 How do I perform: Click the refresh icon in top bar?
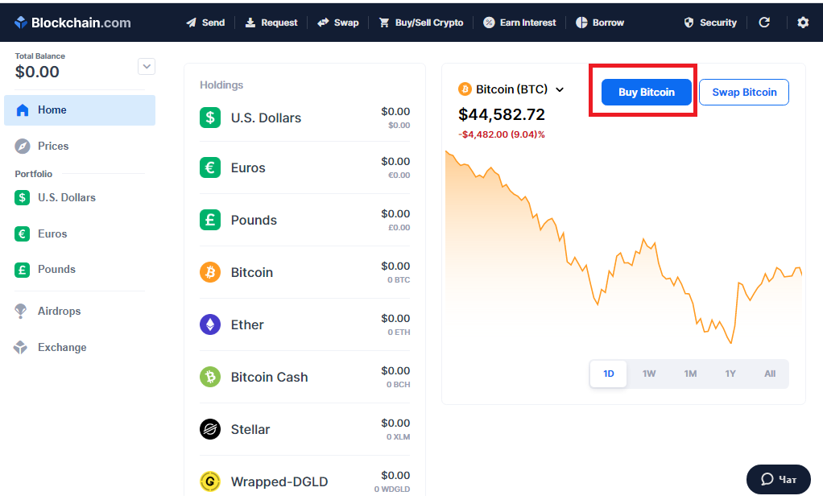click(764, 22)
